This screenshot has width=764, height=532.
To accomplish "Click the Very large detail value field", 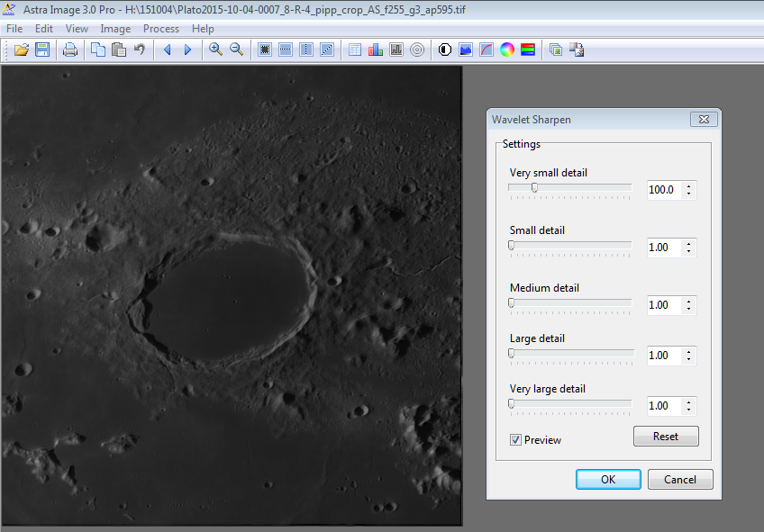I will [664, 405].
